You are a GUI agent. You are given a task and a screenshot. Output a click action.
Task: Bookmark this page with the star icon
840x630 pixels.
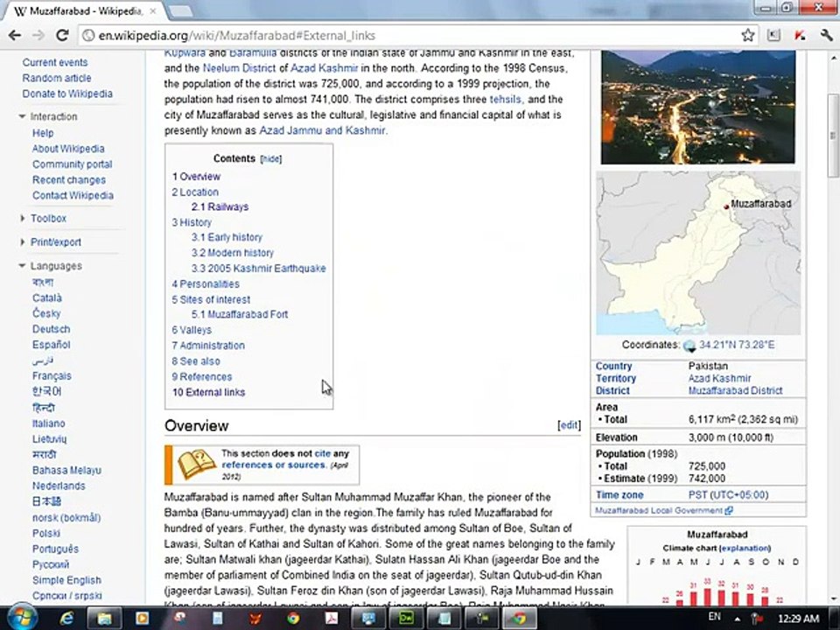748,36
